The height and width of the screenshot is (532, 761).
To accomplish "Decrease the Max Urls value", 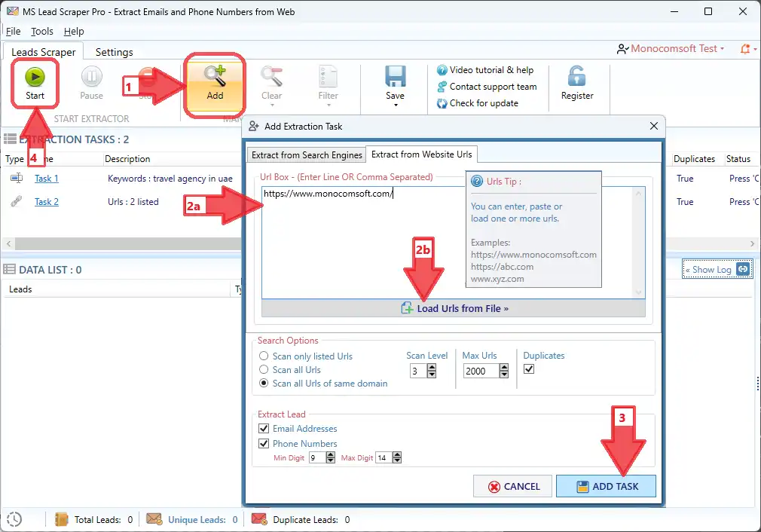I will pos(504,375).
